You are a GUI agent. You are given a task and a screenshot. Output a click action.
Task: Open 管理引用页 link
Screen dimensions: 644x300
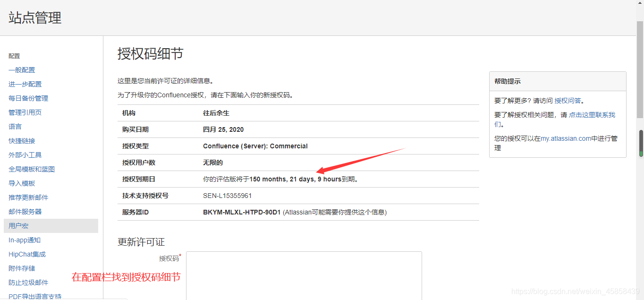pyautogui.click(x=25, y=112)
